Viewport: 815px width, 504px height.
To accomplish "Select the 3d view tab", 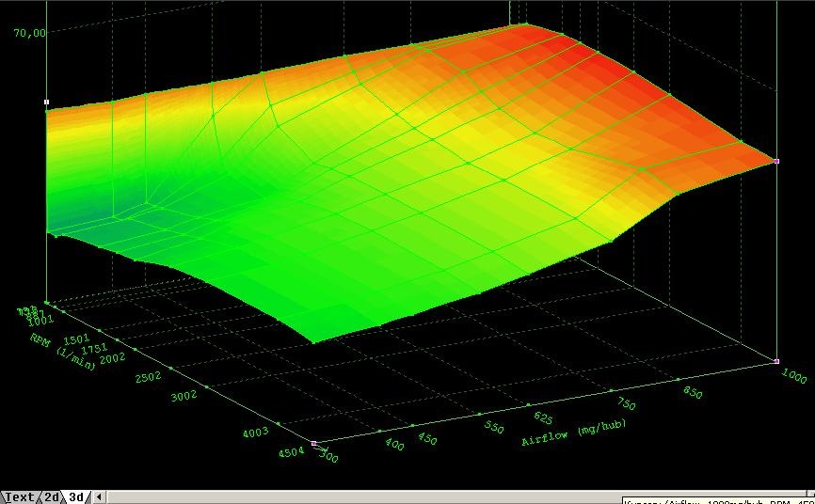I will coord(76,497).
